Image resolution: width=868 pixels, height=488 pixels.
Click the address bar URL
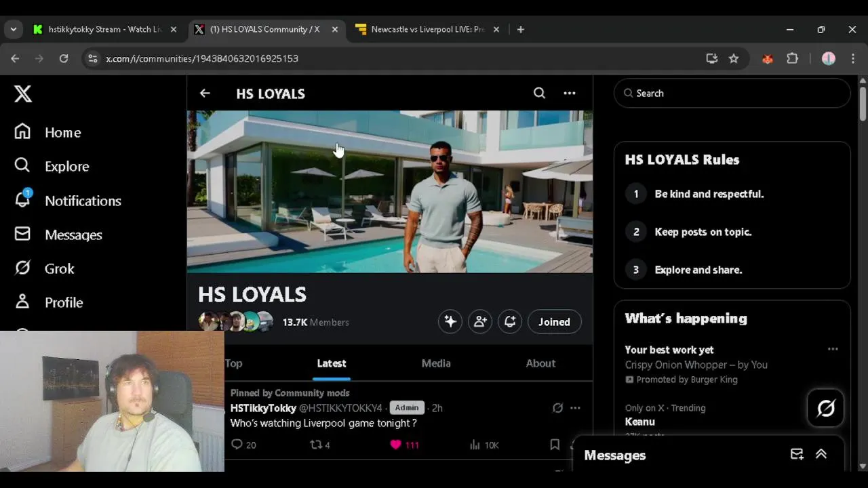tap(202, 59)
